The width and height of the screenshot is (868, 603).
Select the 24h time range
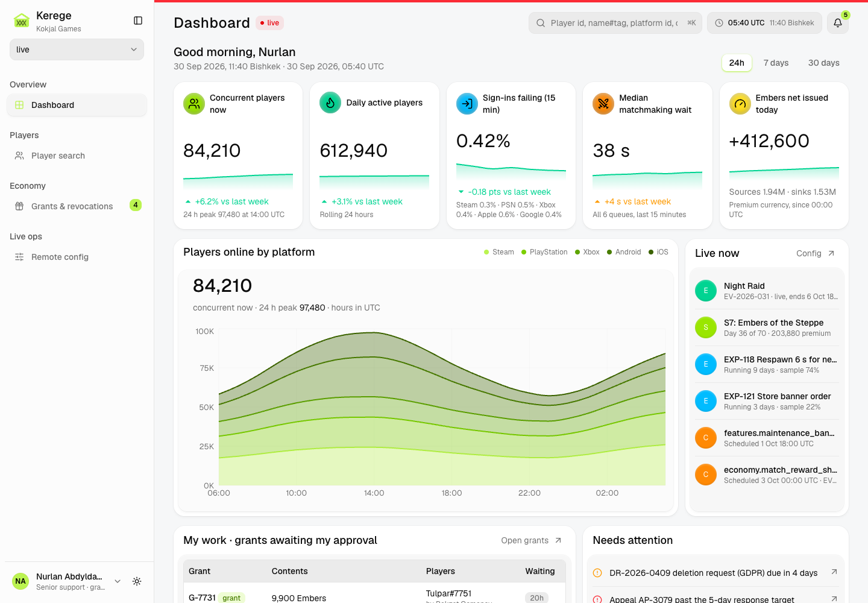pos(737,63)
